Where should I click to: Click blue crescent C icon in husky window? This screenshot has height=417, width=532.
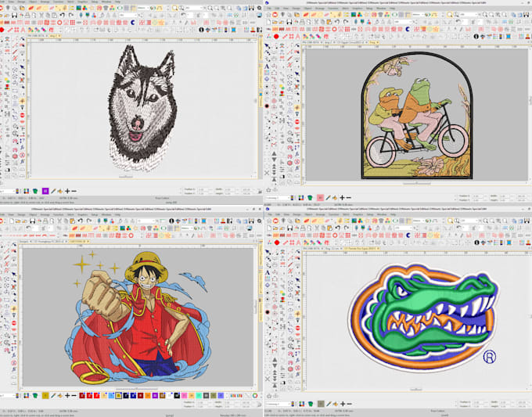pos(132,23)
